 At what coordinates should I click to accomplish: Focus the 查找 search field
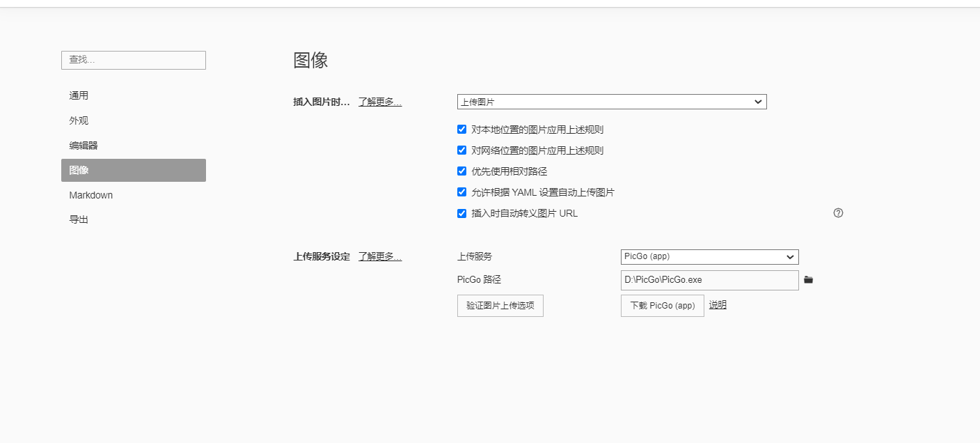134,60
